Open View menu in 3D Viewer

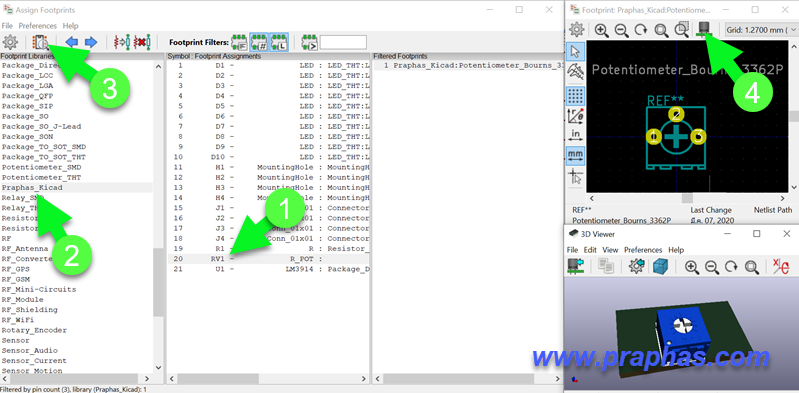coord(610,250)
